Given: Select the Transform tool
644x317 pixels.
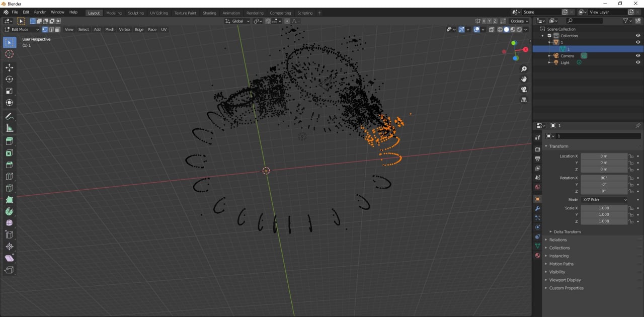Looking at the screenshot, I should (x=9, y=103).
